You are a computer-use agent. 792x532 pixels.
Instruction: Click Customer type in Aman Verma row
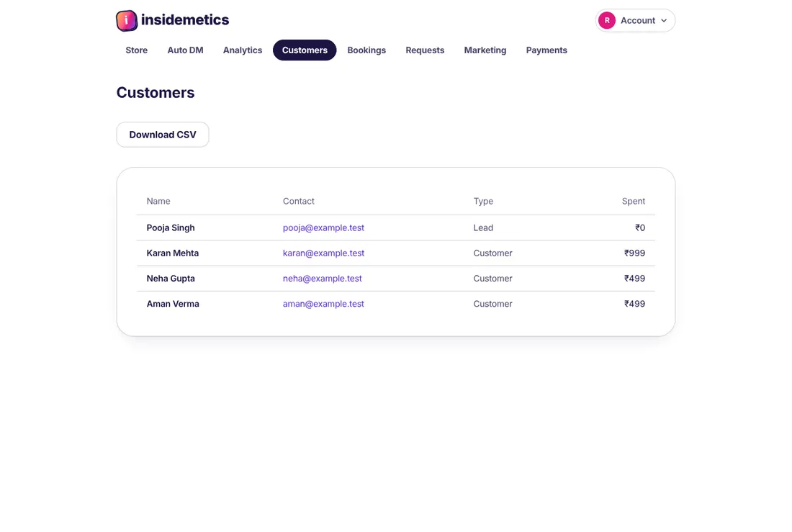click(493, 304)
